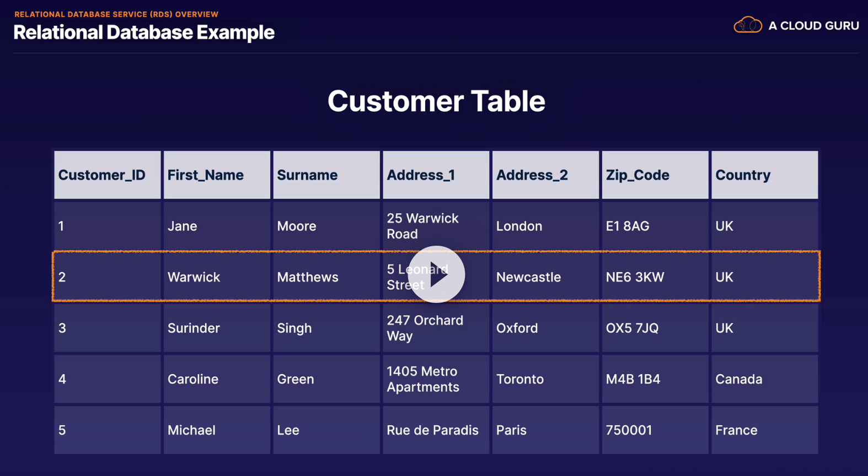The image size is (868, 476).
Task: Click the A CLOUD GURU brand text
Action: 813,26
